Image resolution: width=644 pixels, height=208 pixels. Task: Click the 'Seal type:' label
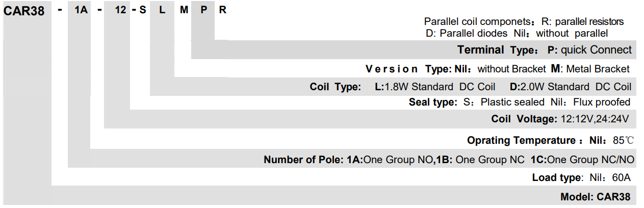click(x=433, y=102)
